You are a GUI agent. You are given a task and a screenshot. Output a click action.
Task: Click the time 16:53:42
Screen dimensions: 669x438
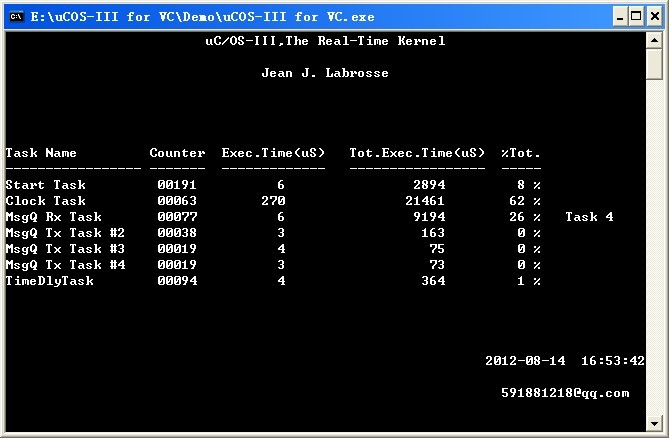(613, 361)
